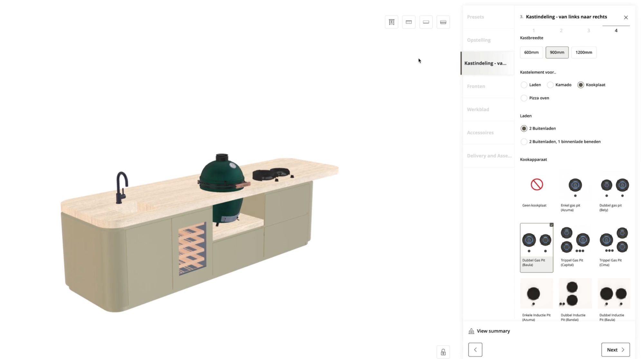Viewport: 644px width, 359px height.
Task: Click the open-drawer view icon
Action: tap(443, 22)
